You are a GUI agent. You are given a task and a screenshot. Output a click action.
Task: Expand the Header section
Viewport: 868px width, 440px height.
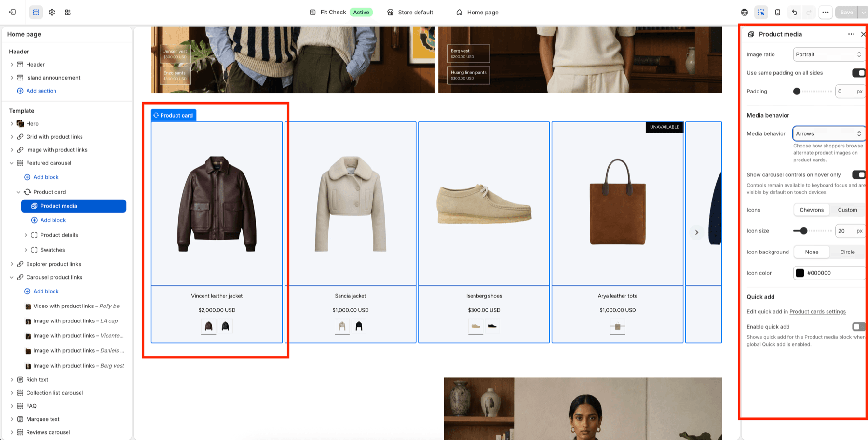coord(12,65)
